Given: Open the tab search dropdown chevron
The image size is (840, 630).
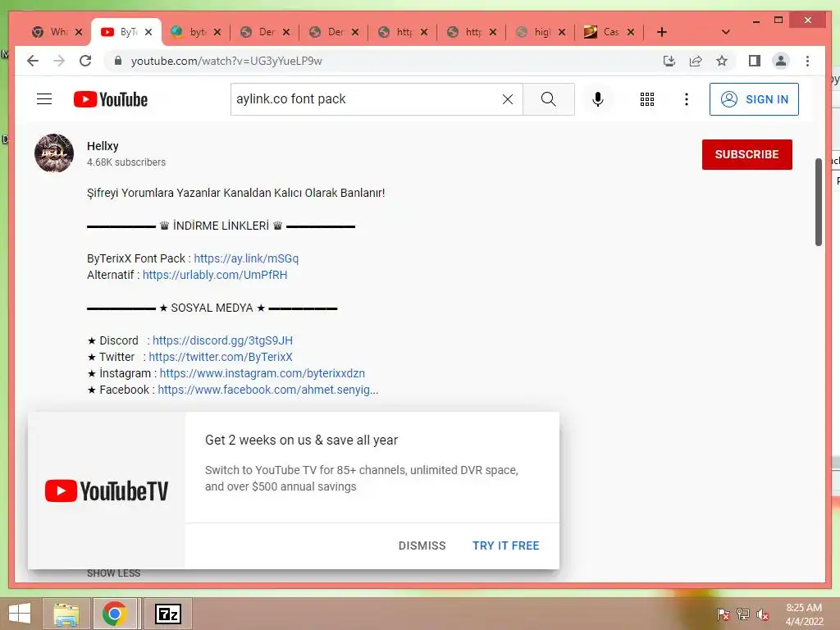Looking at the screenshot, I should click(x=725, y=32).
